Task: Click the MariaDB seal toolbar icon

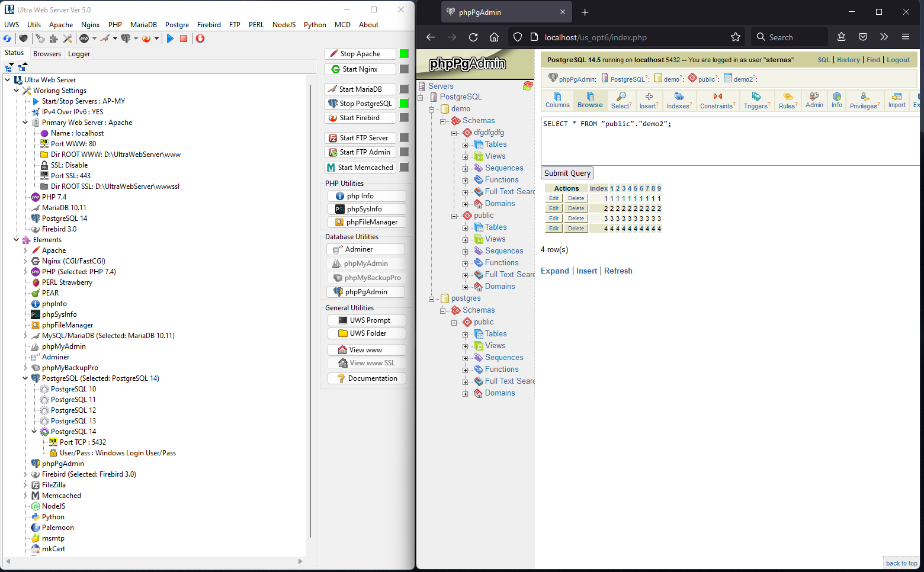Action: [x=105, y=38]
